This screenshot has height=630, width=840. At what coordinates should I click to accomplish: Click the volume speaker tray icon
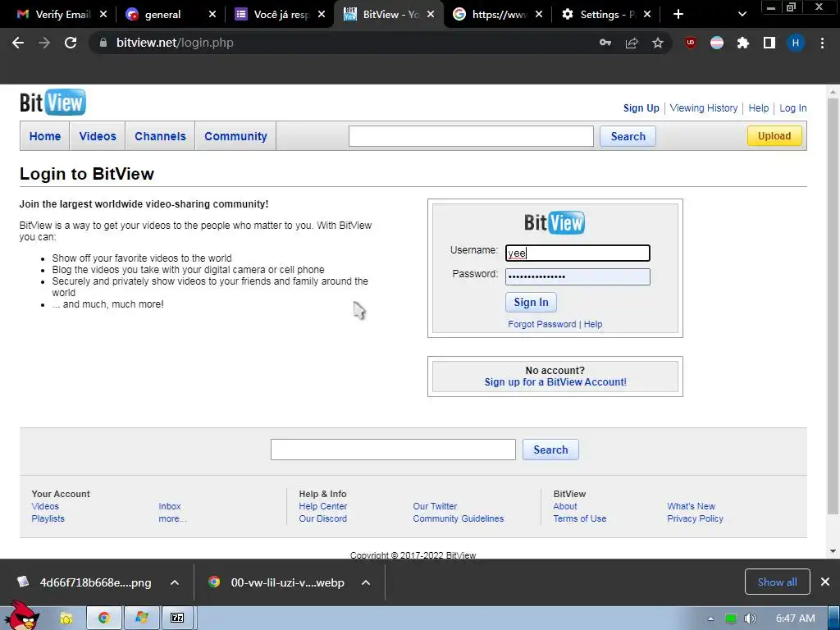751,619
